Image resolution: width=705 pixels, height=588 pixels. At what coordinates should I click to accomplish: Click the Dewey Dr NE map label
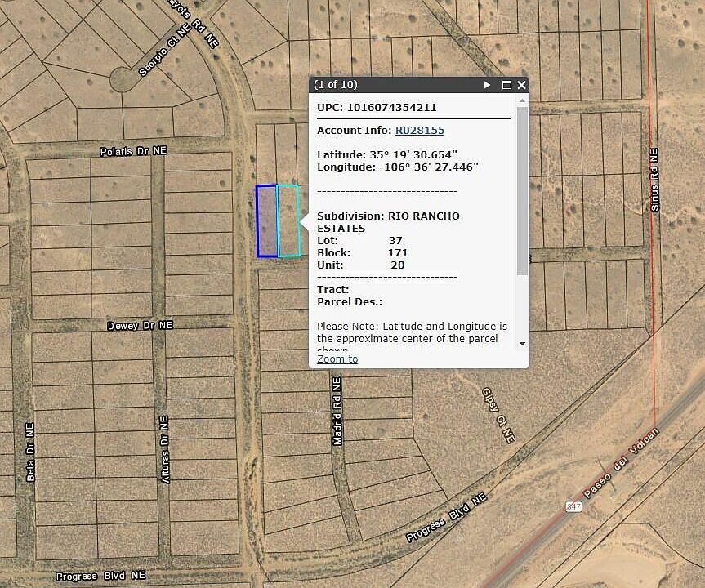pos(141,326)
